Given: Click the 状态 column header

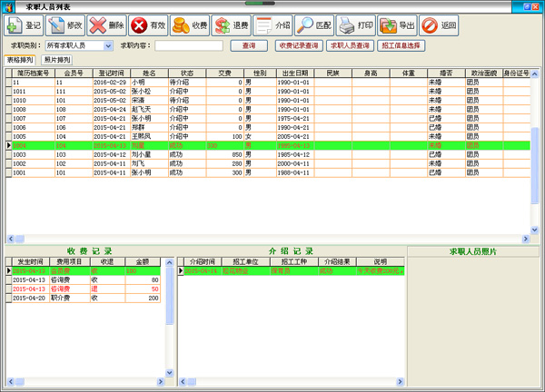Looking at the screenshot, I should (187, 73).
